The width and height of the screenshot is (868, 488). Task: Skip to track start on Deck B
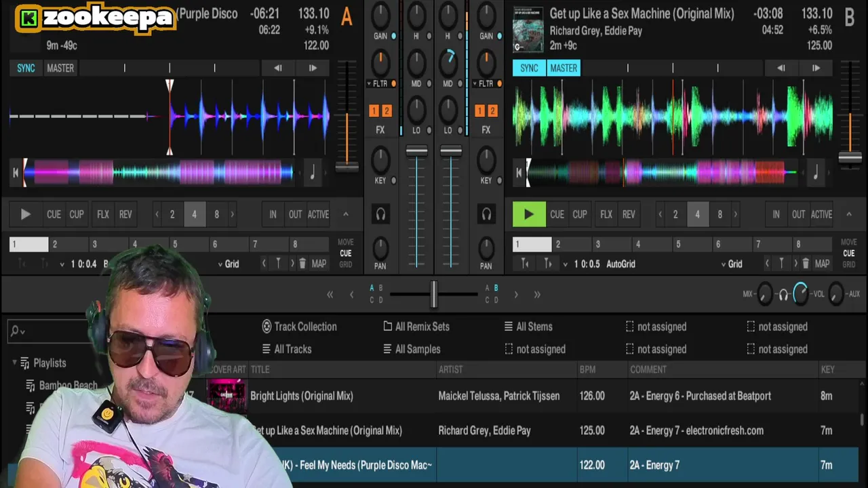(518, 173)
